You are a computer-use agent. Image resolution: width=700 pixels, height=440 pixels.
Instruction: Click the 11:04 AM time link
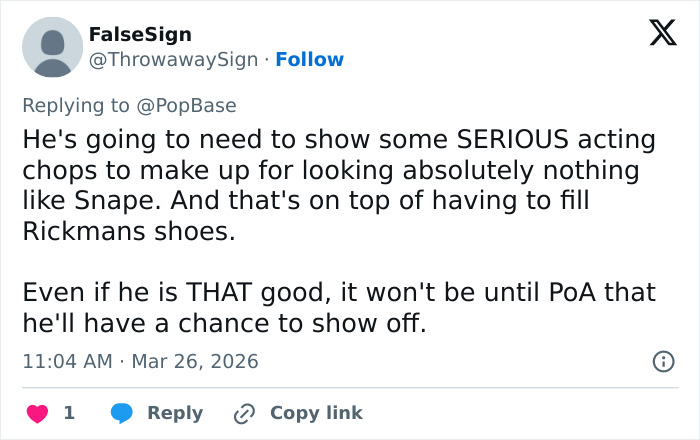point(67,361)
